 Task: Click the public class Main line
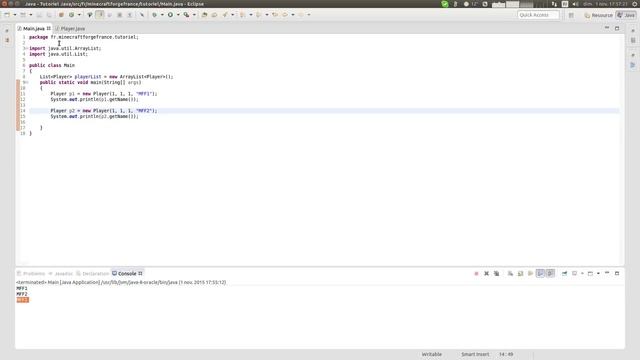click(x=52, y=65)
